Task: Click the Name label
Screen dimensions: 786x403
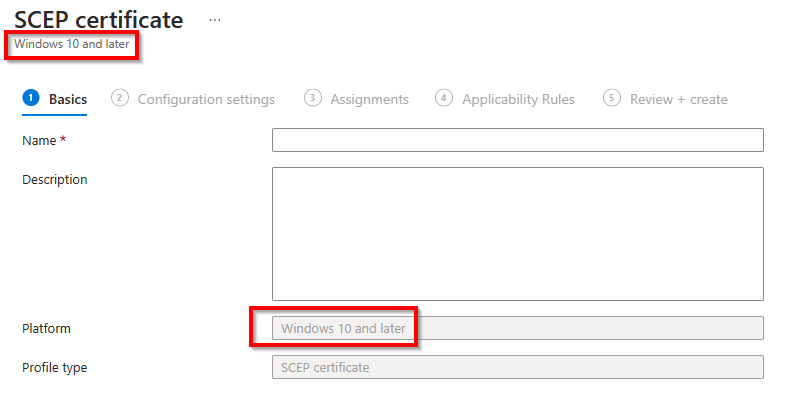Action: [x=39, y=140]
